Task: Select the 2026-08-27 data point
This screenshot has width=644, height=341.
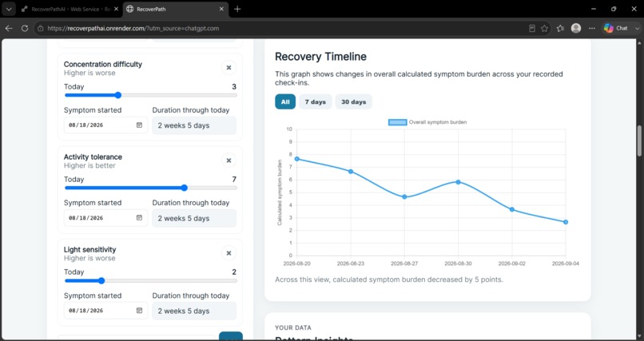Action: [x=404, y=197]
